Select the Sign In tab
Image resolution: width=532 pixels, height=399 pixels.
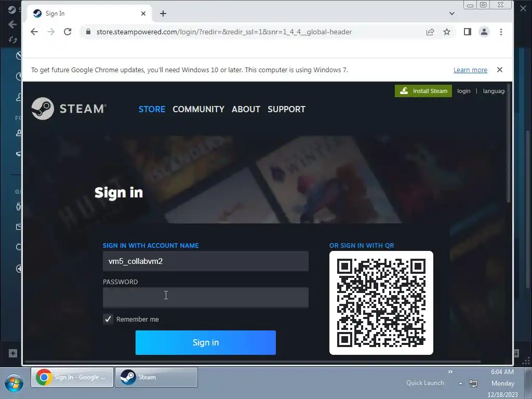tap(88, 14)
